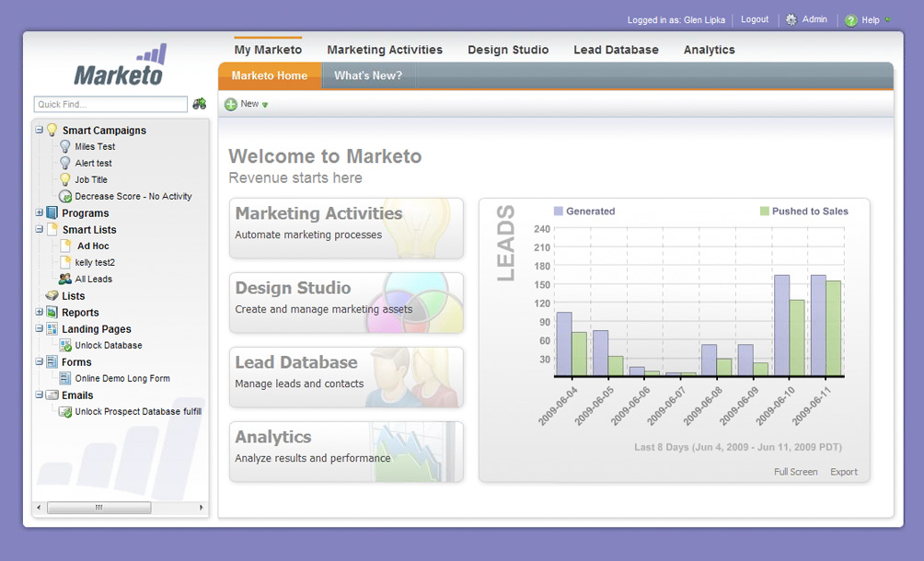Viewport: 924px width, 561px height.
Task: Select the What's New? subtab
Action: (368, 75)
